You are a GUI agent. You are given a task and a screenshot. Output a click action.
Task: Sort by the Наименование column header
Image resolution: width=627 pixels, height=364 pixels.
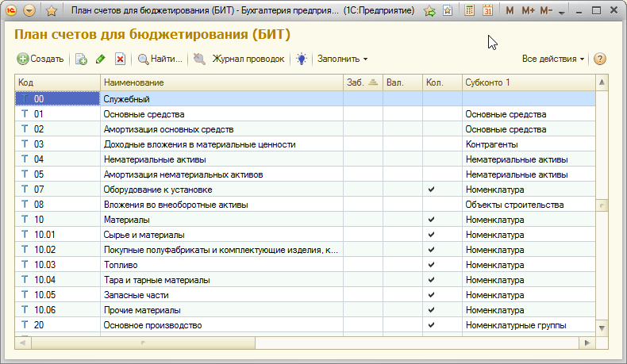point(221,82)
